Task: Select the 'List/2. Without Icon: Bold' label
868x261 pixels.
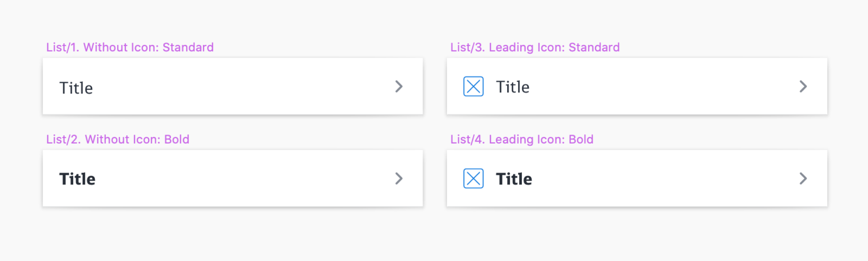Action: point(118,139)
